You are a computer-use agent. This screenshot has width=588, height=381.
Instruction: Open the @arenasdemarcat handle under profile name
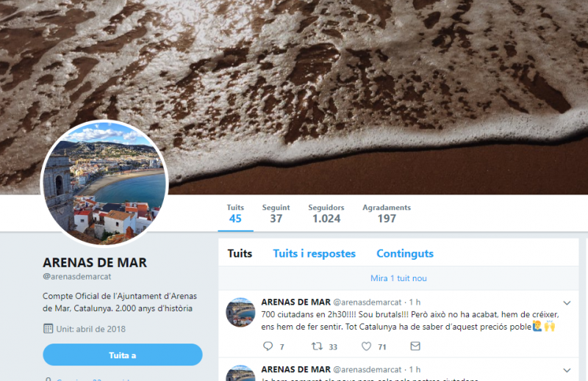[x=77, y=277]
